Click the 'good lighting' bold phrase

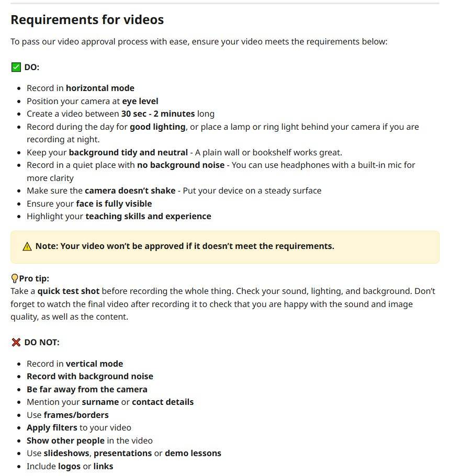pos(157,127)
